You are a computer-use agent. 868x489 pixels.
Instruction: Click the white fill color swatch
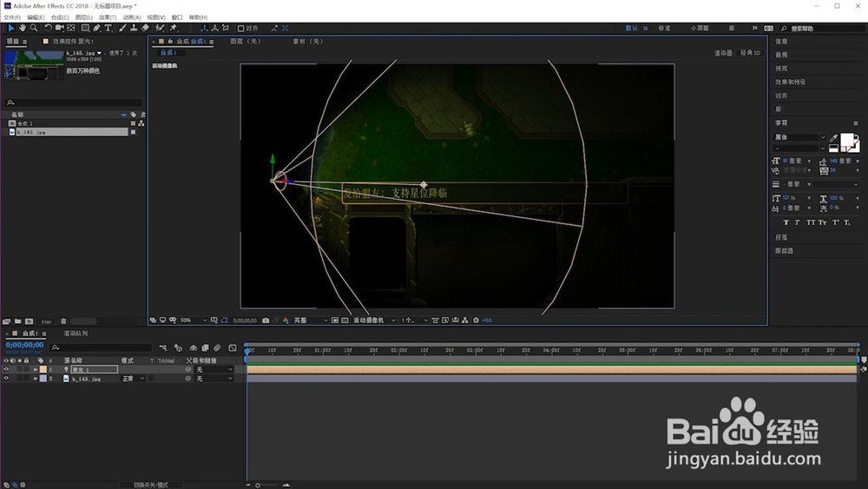pyautogui.click(x=847, y=140)
